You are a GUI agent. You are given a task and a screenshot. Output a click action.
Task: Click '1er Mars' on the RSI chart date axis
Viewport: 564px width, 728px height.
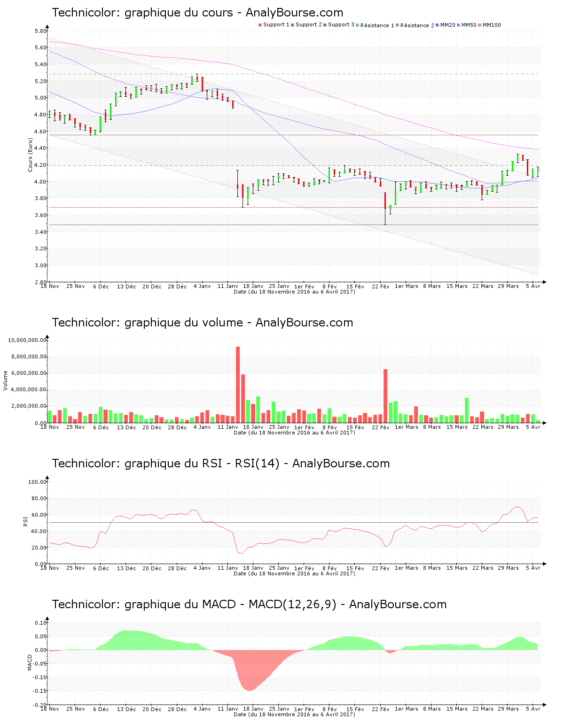tap(406, 568)
